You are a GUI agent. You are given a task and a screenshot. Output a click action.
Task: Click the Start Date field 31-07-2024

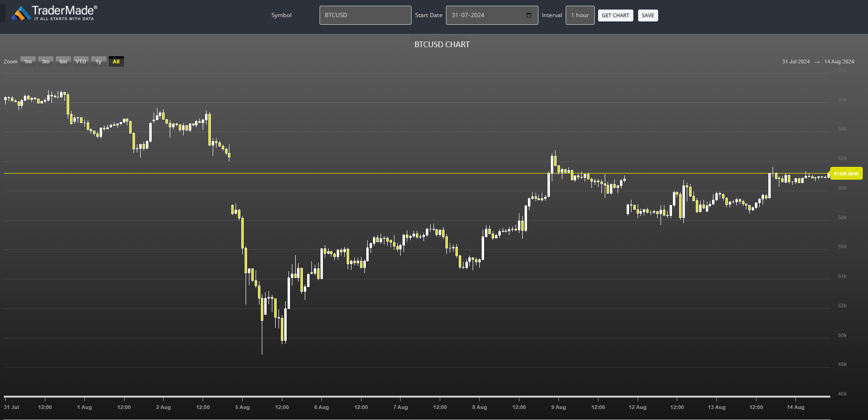point(492,15)
